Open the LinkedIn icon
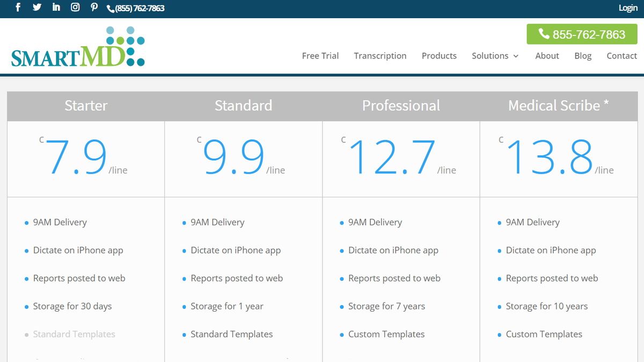644x362 pixels. point(56,8)
